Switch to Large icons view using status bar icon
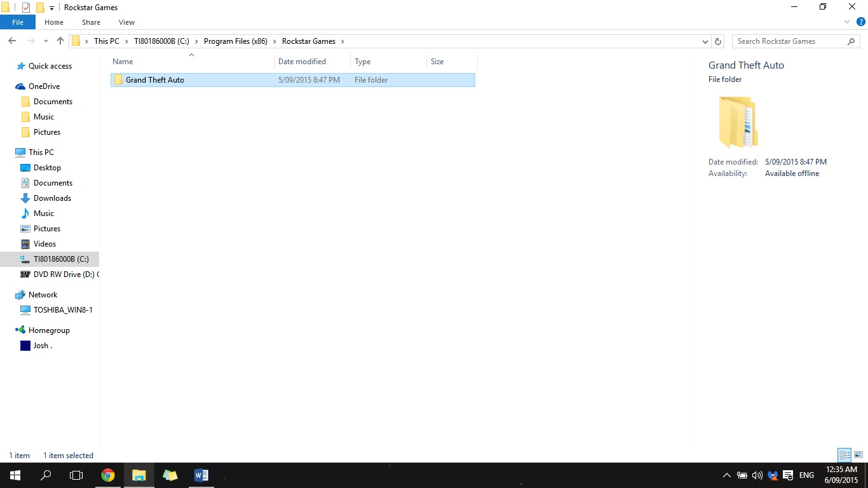 click(858, 455)
